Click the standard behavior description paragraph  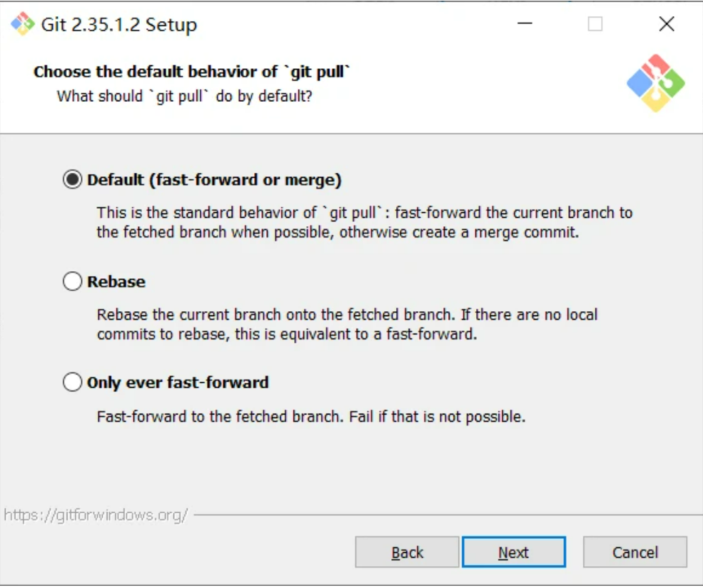pyautogui.click(x=364, y=222)
